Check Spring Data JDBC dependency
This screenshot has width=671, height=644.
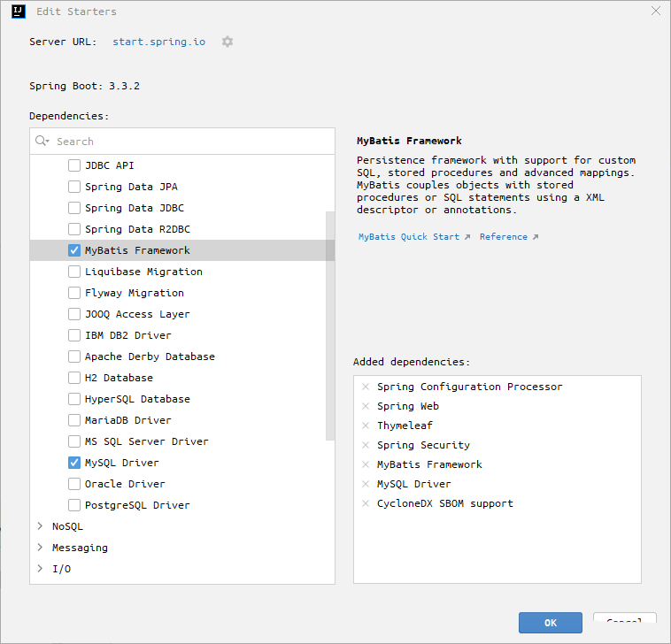tap(74, 208)
